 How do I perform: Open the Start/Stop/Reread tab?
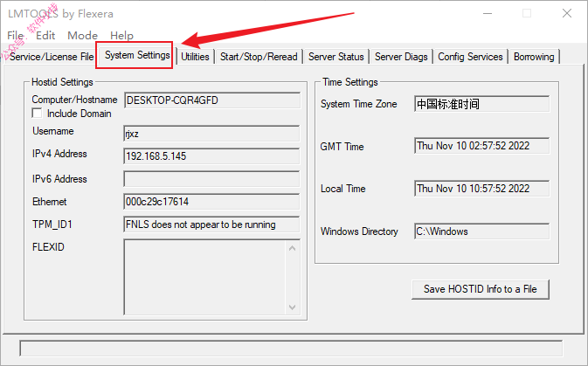coord(259,57)
